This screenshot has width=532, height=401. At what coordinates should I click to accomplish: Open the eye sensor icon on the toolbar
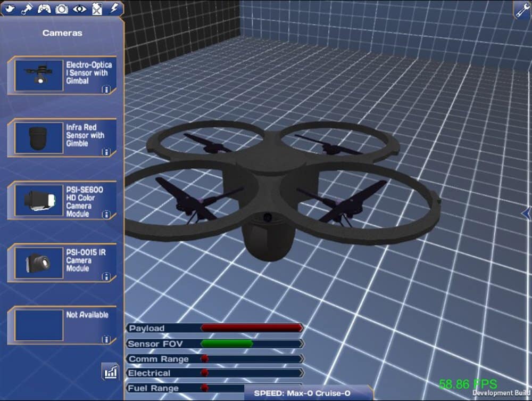coord(79,8)
